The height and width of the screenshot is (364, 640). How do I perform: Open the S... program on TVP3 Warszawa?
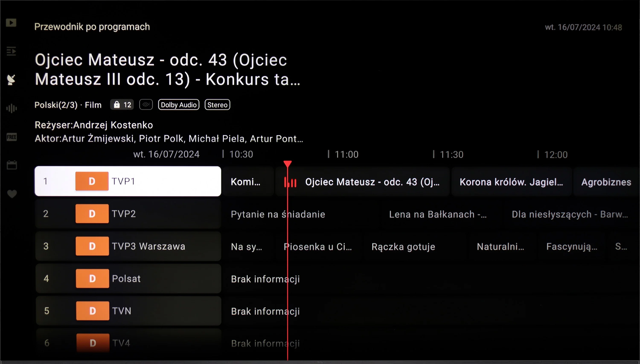pyautogui.click(x=621, y=247)
